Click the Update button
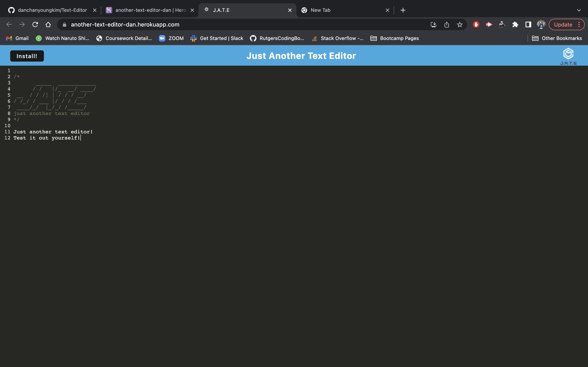The height and width of the screenshot is (367, 588). click(x=563, y=24)
